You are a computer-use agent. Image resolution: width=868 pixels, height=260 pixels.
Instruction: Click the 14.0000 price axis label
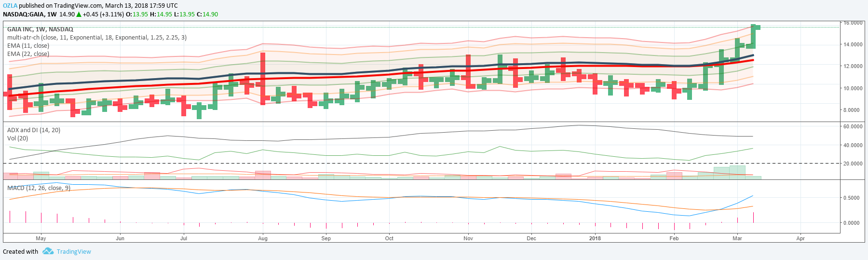click(x=853, y=44)
